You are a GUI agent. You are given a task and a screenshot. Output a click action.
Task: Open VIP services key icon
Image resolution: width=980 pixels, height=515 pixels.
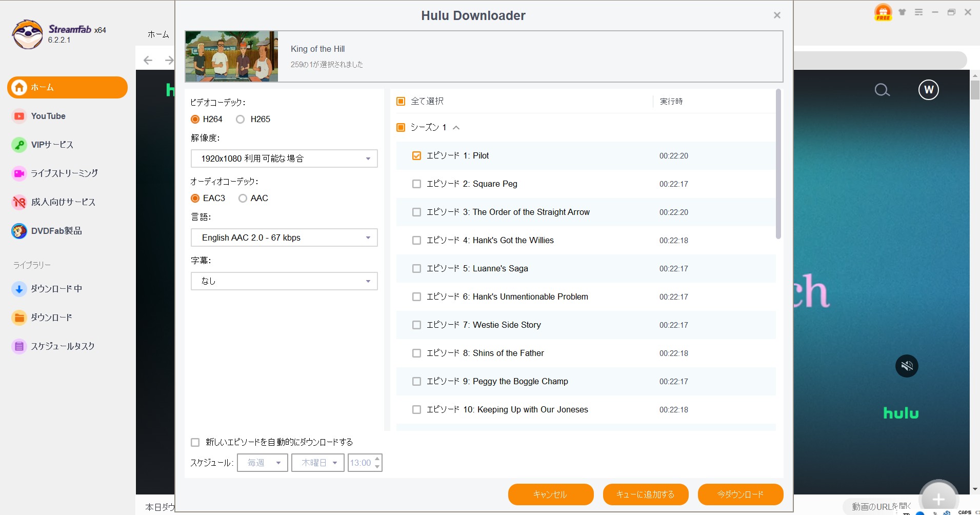click(19, 145)
